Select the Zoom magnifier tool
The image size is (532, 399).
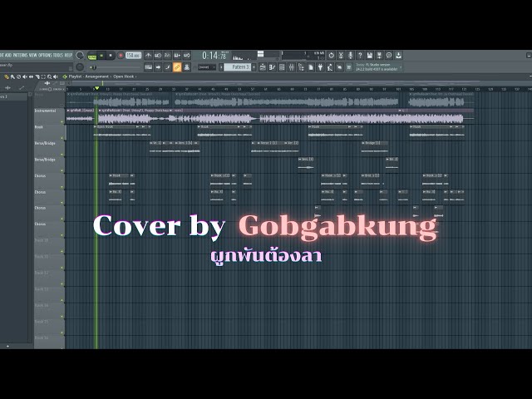50,77
